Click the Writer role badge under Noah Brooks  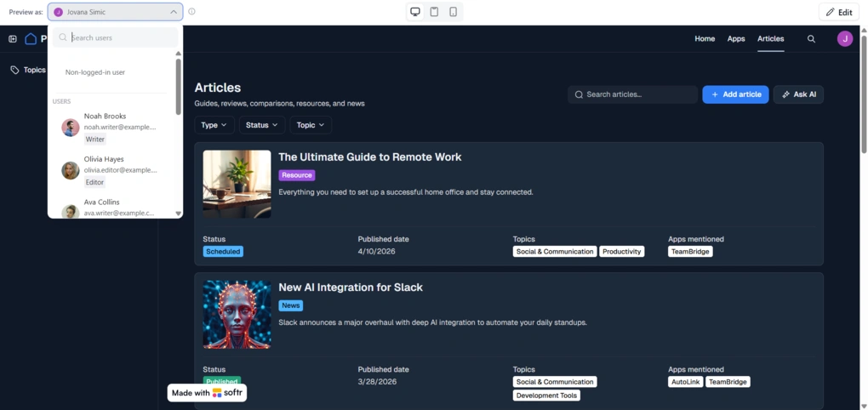click(x=95, y=140)
